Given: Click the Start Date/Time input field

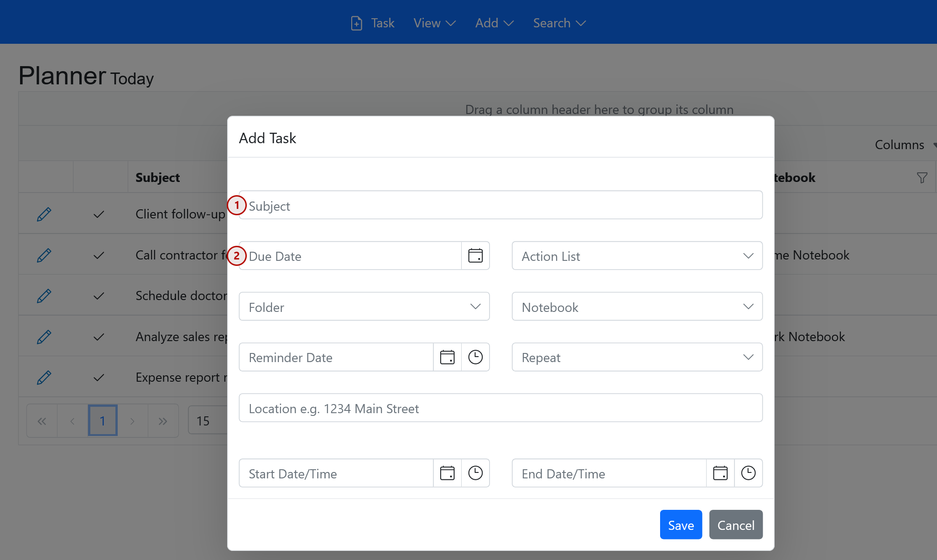Looking at the screenshot, I should point(336,473).
